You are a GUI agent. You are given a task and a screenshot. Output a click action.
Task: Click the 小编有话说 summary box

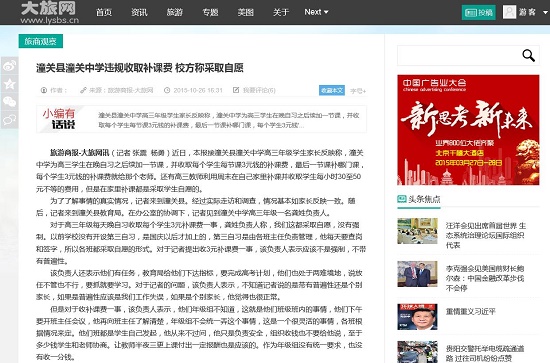click(201, 119)
